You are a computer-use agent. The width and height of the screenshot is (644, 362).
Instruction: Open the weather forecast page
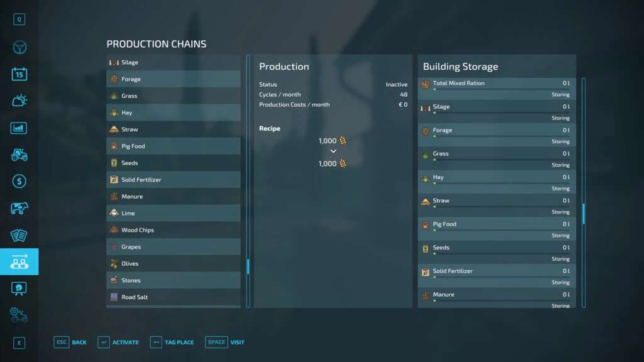19,101
